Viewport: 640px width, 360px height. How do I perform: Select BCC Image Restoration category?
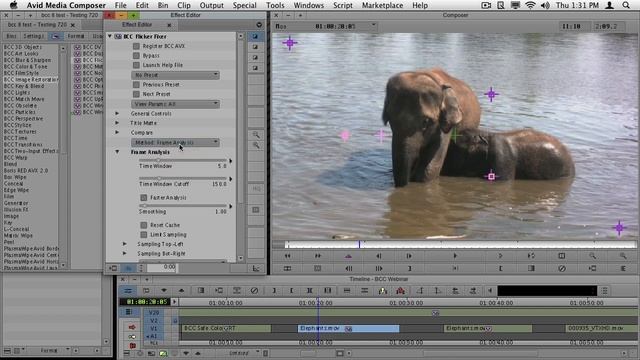coord(31,80)
